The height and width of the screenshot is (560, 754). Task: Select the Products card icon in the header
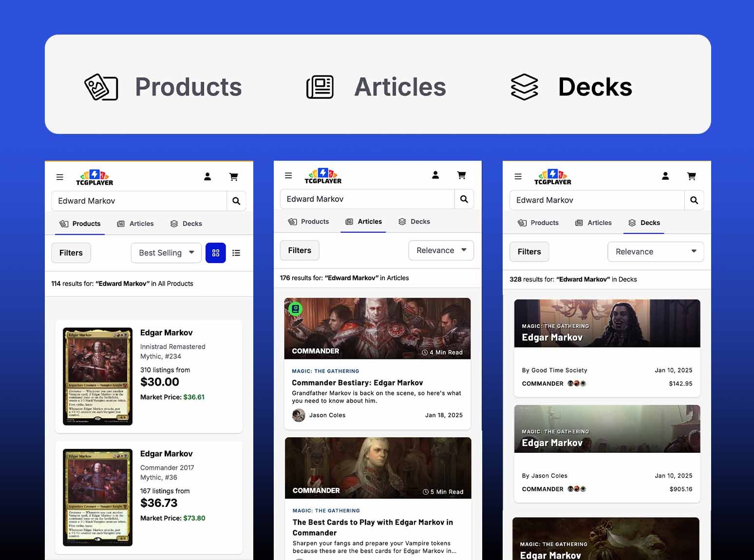(x=101, y=87)
